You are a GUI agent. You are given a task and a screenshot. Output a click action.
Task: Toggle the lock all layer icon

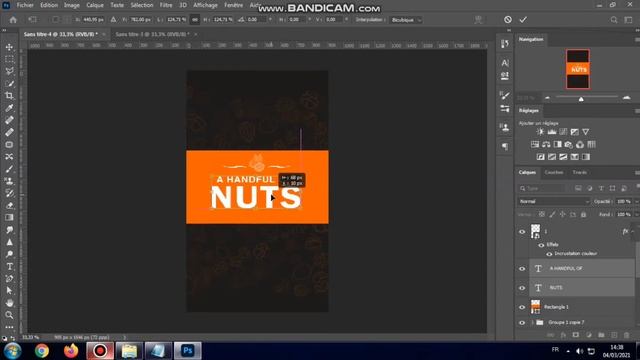click(584, 214)
